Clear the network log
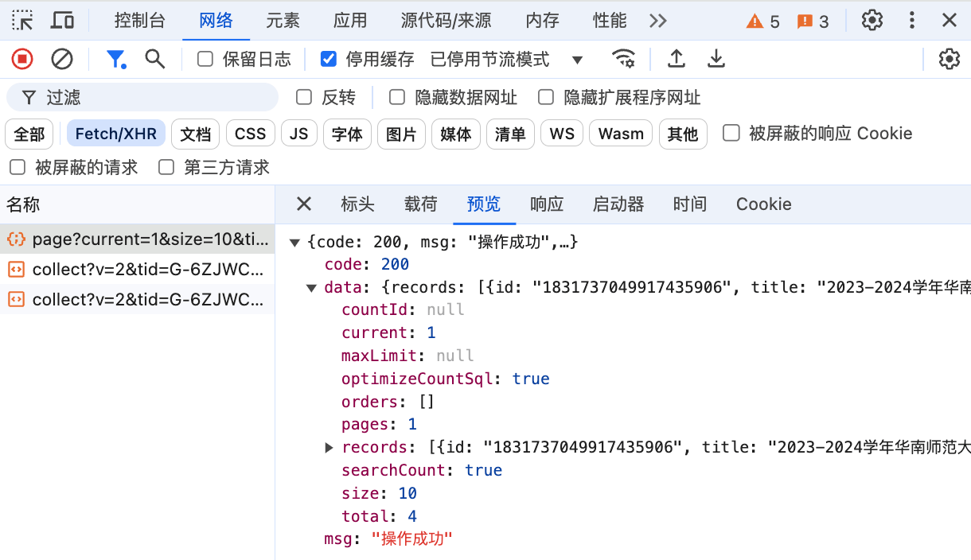971x560 pixels. point(62,59)
